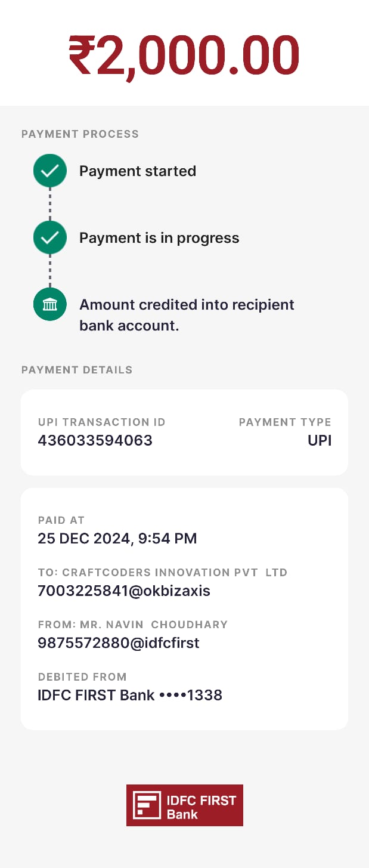The height and width of the screenshot is (868, 369).
Task: Click the Payment started checkmark icon
Action: (x=50, y=171)
